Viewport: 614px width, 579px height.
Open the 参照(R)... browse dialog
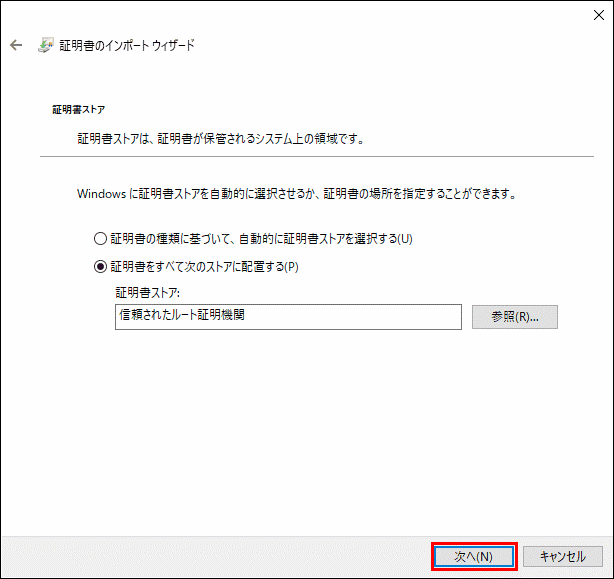[x=515, y=317]
